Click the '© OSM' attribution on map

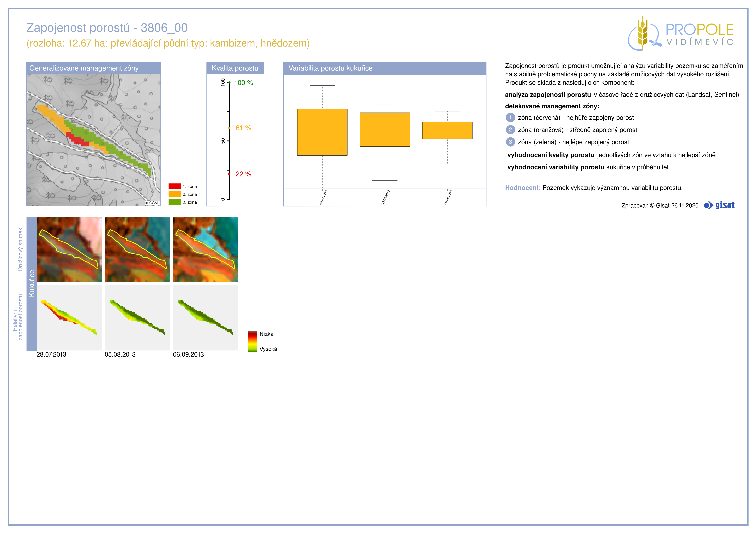click(x=151, y=203)
